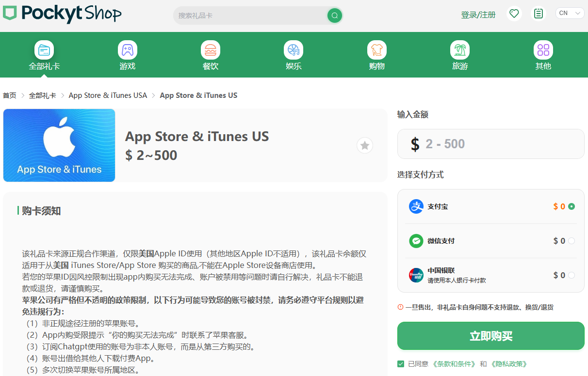Open the 其他 category tab
Screen dimensions: 588x376
(543, 56)
